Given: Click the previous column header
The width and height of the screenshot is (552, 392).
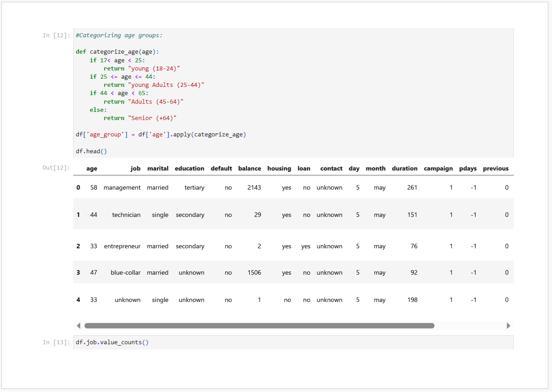Looking at the screenshot, I should click(x=496, y=168).
